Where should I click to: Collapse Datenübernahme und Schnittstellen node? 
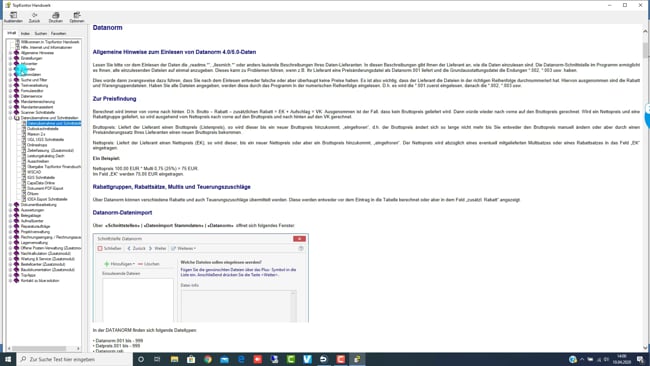[x=10, y=118]
